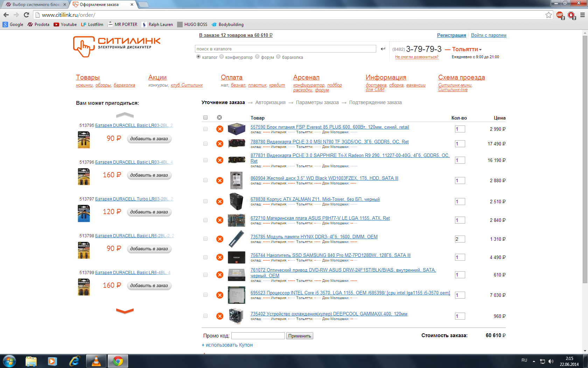Remove WD Black hard drive from order
The image size is (588, 368).
click(220, 180)
